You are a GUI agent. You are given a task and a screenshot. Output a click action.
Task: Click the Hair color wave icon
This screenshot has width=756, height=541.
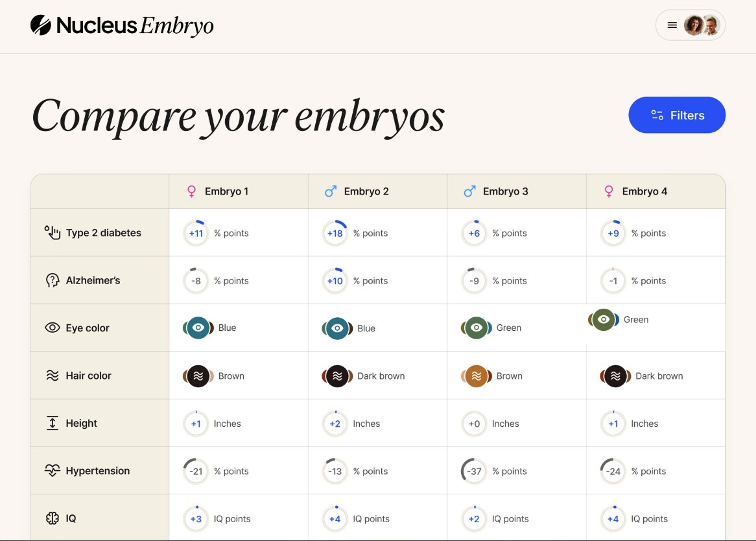pos(52,375)
